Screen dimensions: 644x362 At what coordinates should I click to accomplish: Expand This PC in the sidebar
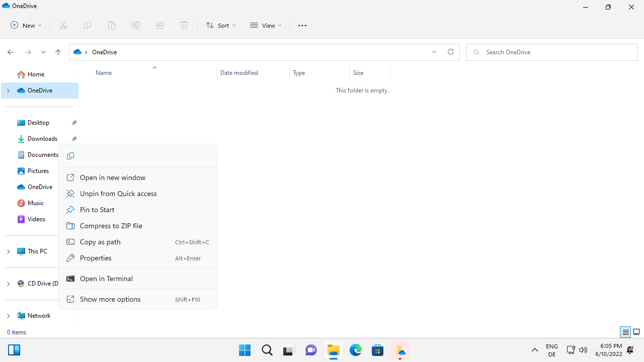9,251
